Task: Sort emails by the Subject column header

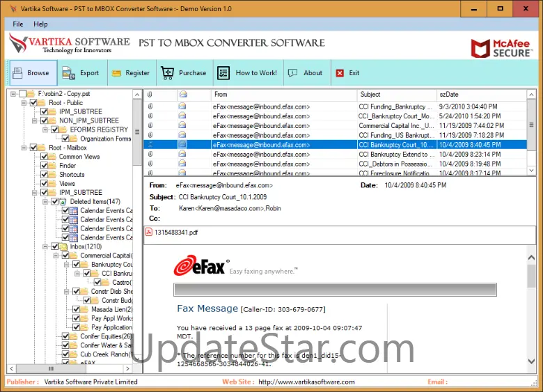Action: tap(397, 94)
